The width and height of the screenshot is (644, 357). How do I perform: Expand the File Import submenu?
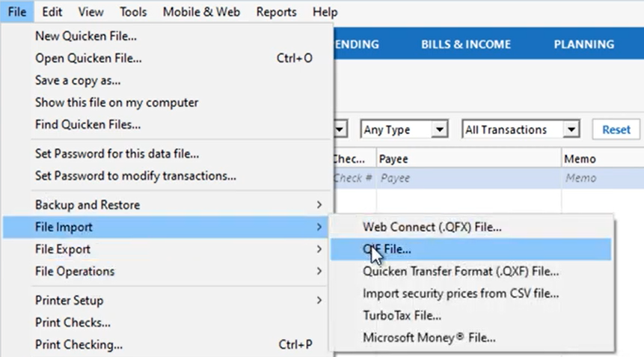point(167,228)
